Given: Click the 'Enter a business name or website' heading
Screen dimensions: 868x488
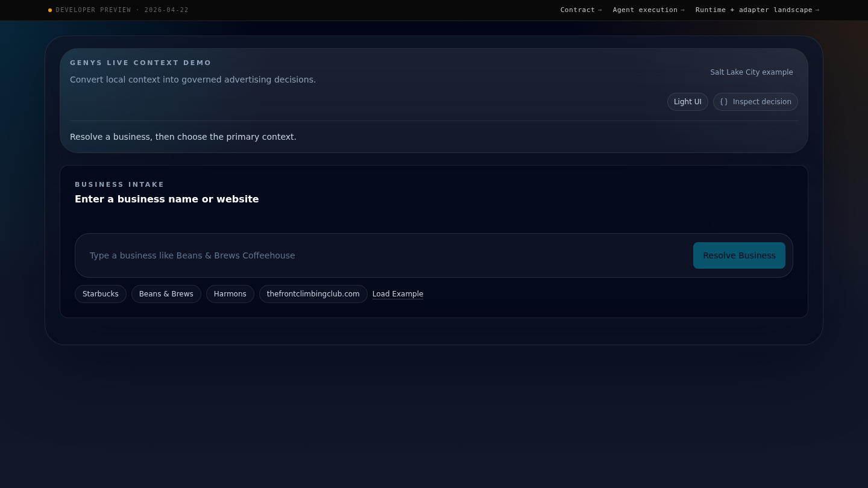Looking at the screenshot, I should [167, 199].
